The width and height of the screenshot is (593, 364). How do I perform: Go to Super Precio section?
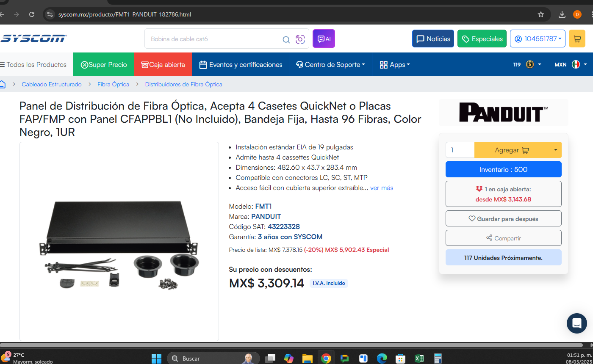pyautogui.click(x=103, y=64)
